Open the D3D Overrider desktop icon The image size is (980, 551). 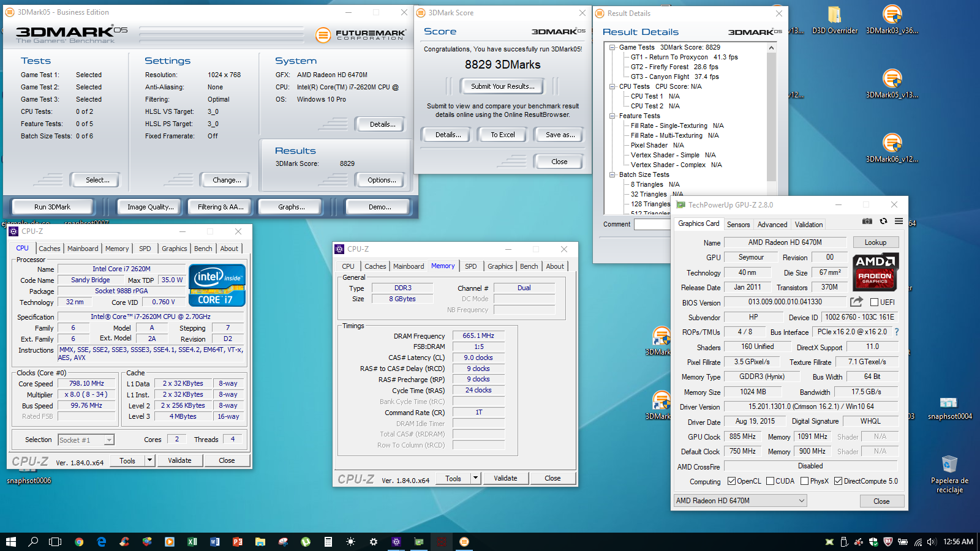pos(834,19)
